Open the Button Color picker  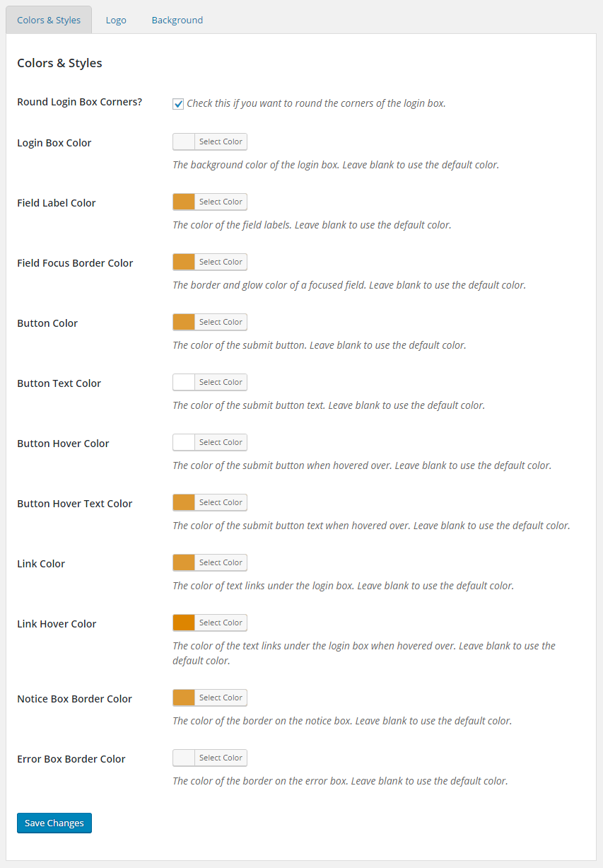pyautogui.click(x=221, y=322)
